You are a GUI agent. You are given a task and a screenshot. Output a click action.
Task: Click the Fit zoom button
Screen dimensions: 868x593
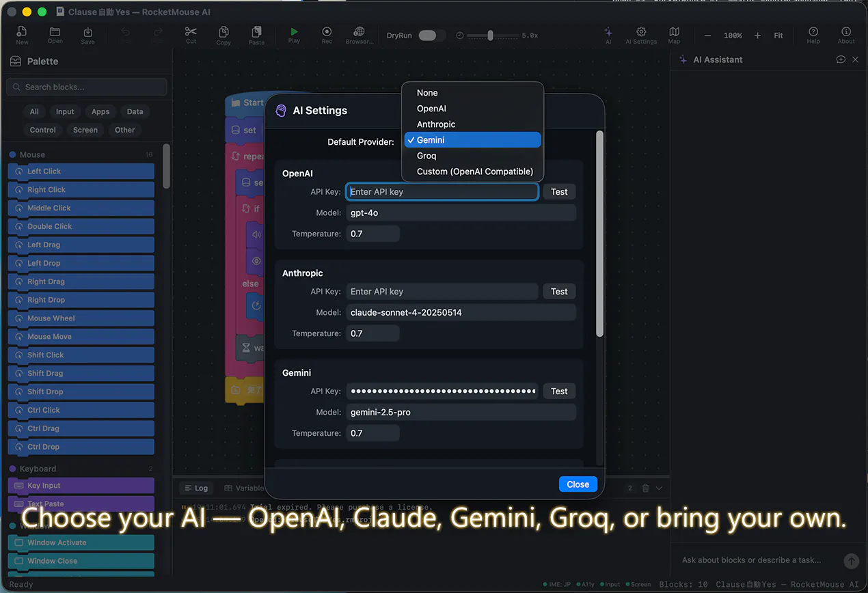[x=778, y=36]
